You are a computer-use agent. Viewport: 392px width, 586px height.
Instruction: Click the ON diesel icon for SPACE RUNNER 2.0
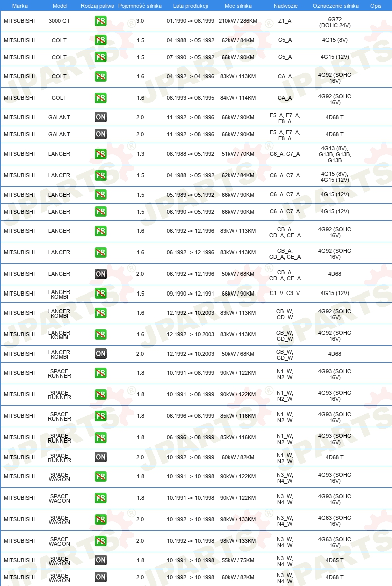(x=101, y=457)
